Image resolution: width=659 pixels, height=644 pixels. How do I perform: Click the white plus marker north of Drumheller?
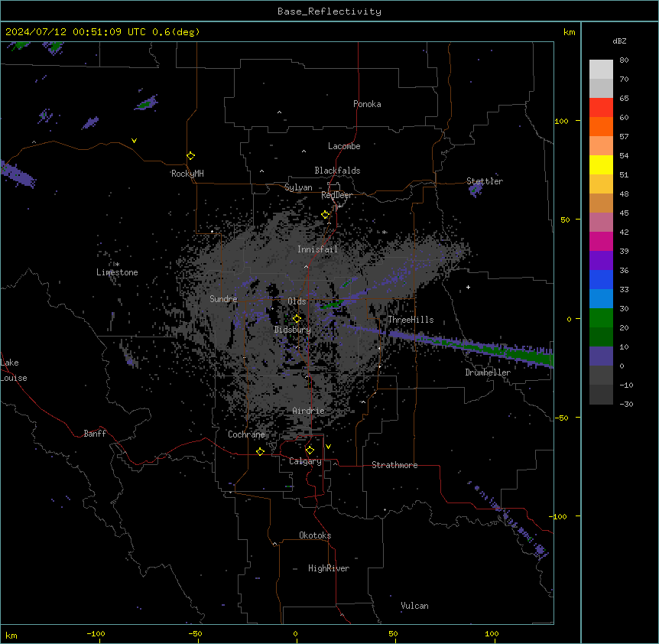[x=468, y=287]
